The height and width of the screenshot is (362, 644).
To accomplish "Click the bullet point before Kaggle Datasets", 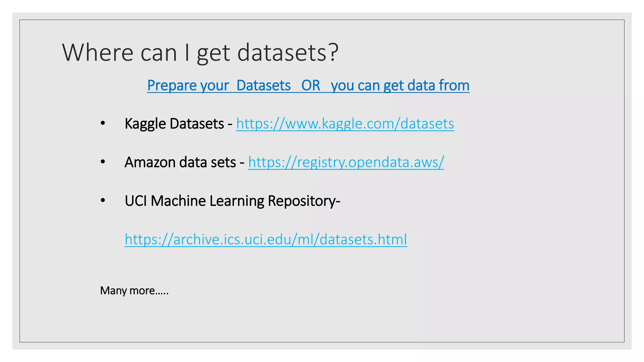I will 103,123.
